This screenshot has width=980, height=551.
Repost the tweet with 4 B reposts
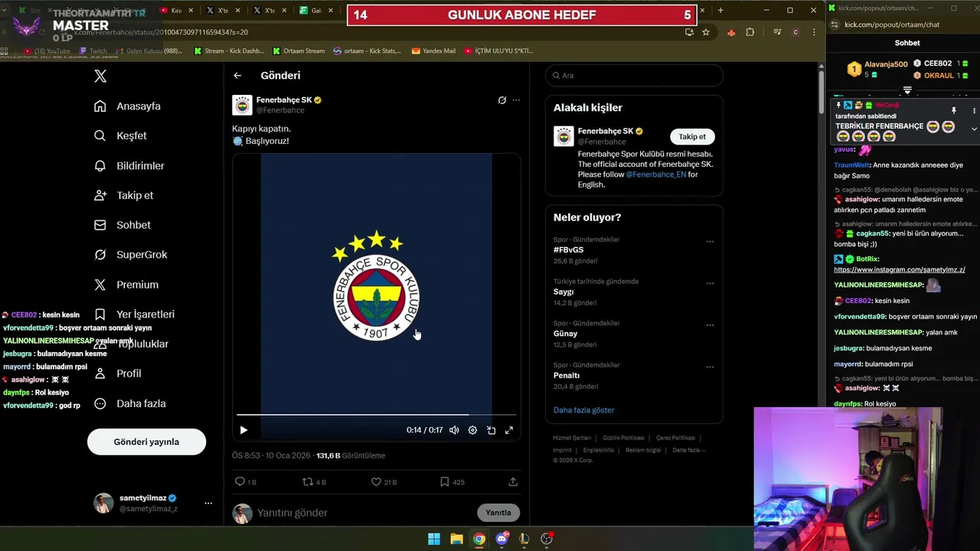point(314,482)
